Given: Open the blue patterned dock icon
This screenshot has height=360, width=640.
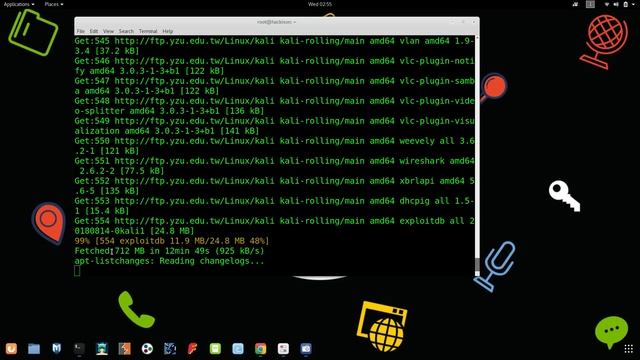Looking at the screenshot, I should (x=170, y=349).
